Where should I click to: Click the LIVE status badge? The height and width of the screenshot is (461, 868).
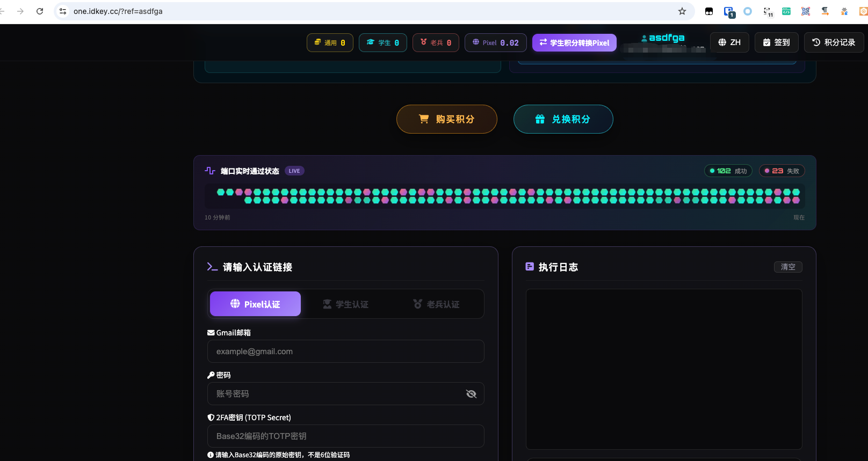click(x=294, y=171)
